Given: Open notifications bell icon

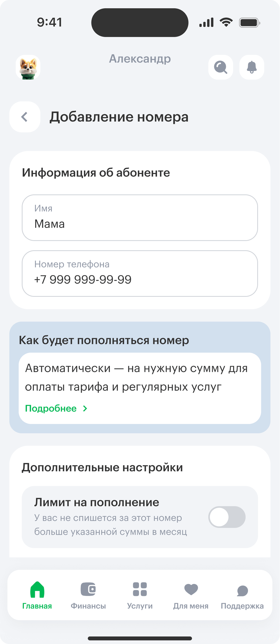Looking at the screenshot, I should [252, 67].
